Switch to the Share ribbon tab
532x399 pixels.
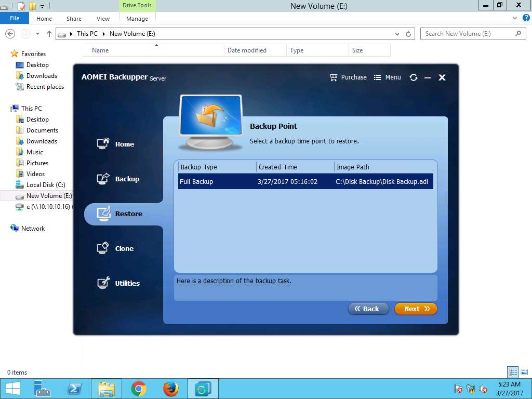(x=74, y=19)
